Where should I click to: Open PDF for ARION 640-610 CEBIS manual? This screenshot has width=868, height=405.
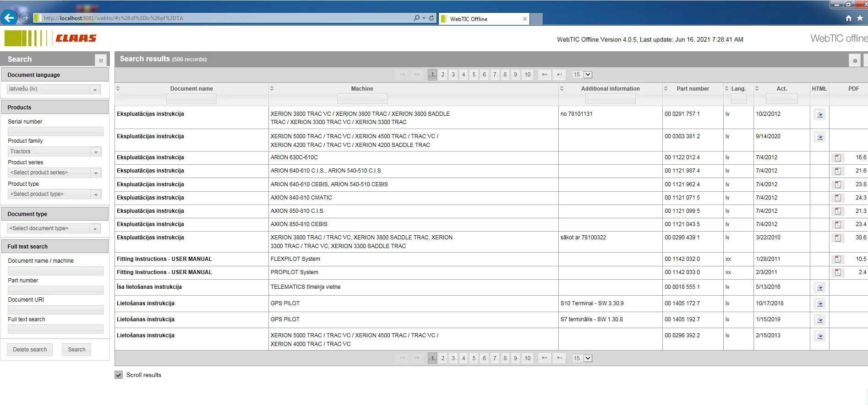click(x=838, y=184)
